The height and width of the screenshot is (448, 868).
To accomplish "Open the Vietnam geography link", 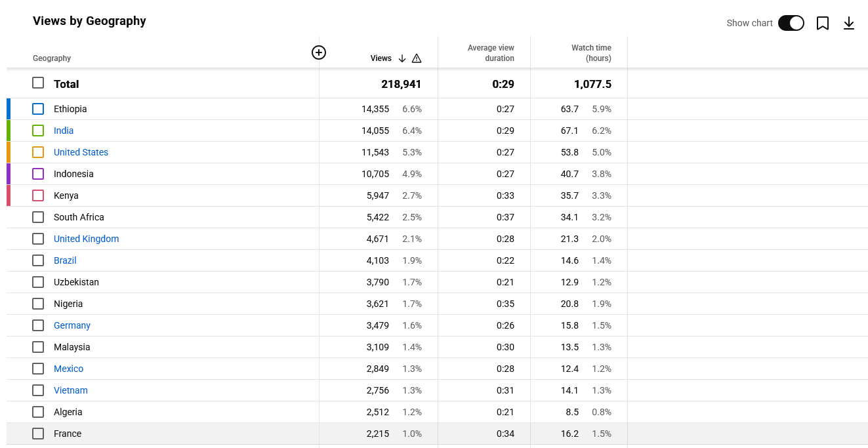I will point(70,390).
